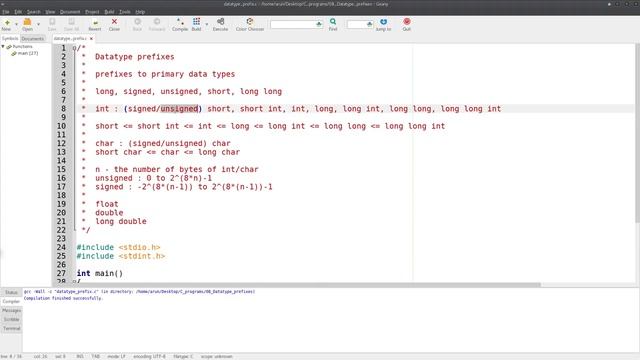The height and width of the screenshot is (360, 640).
Task: Click the Save toolbar icon
Action: click(52, 24)
